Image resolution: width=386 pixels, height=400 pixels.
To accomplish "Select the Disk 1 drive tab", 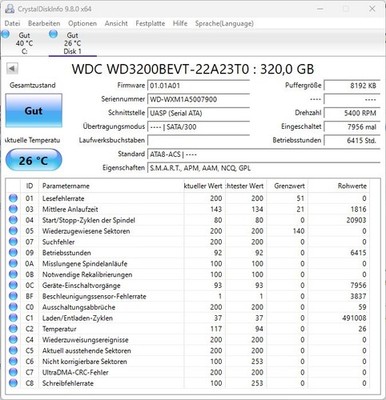I will (72, 43).
